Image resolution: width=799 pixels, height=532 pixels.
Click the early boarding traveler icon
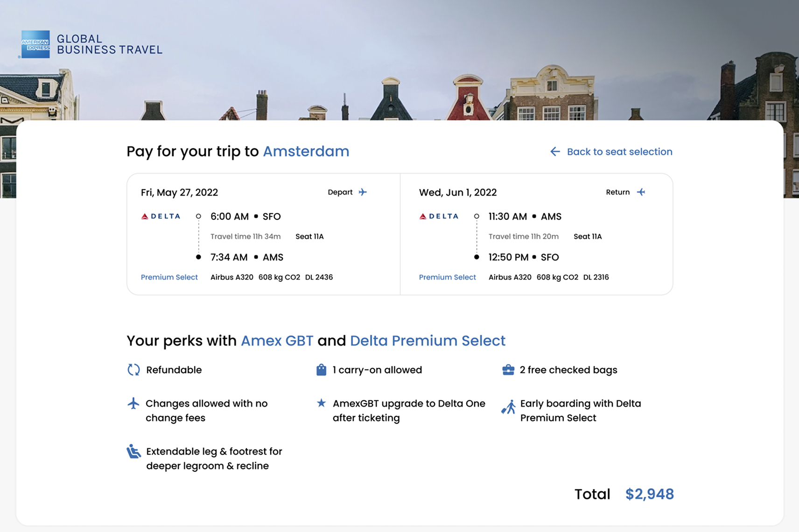(x=508, y=406)
